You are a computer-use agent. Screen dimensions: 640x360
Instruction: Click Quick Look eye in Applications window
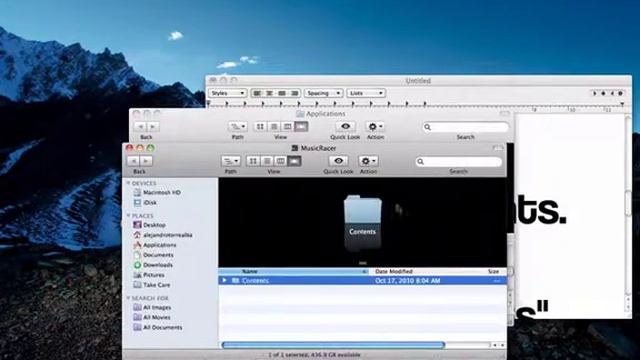click(345, 127)
